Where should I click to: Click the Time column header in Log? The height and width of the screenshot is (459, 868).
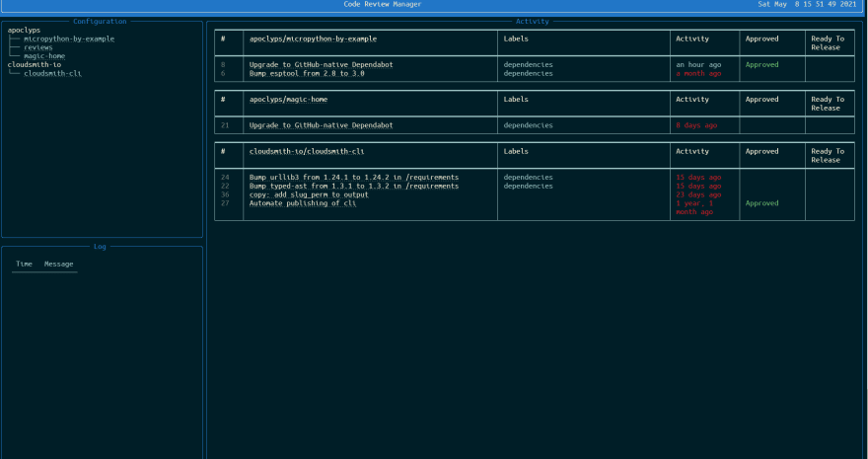pos(24,265)
